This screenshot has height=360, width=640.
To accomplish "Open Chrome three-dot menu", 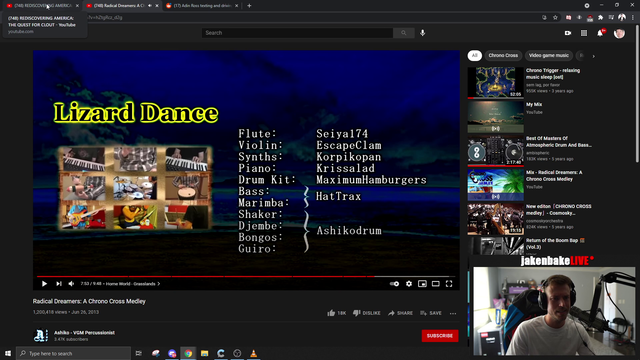I will pyautogui.click(x=633, y=18).
